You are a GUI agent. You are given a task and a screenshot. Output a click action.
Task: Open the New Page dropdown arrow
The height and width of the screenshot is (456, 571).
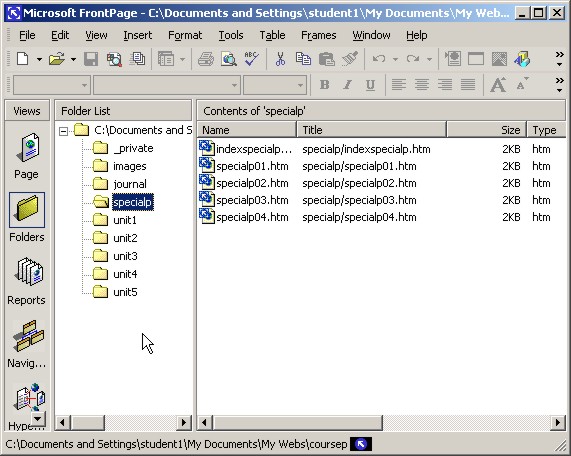pyautogui.click(x=39, y=59)
